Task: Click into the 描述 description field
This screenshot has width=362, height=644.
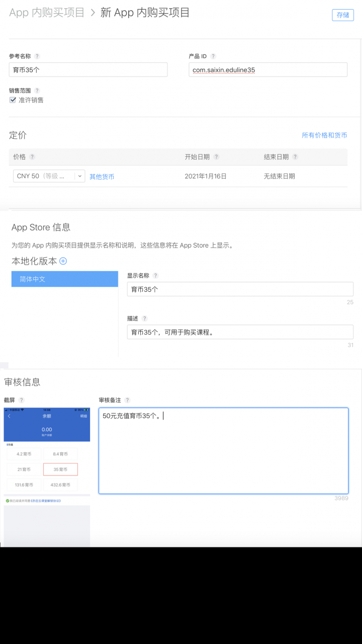Action: click(240, 332)
